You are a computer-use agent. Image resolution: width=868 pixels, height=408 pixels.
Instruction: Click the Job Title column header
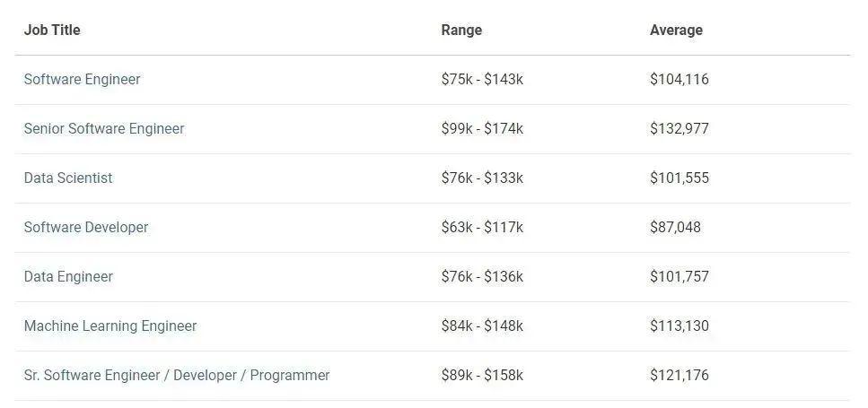(52, 30)
